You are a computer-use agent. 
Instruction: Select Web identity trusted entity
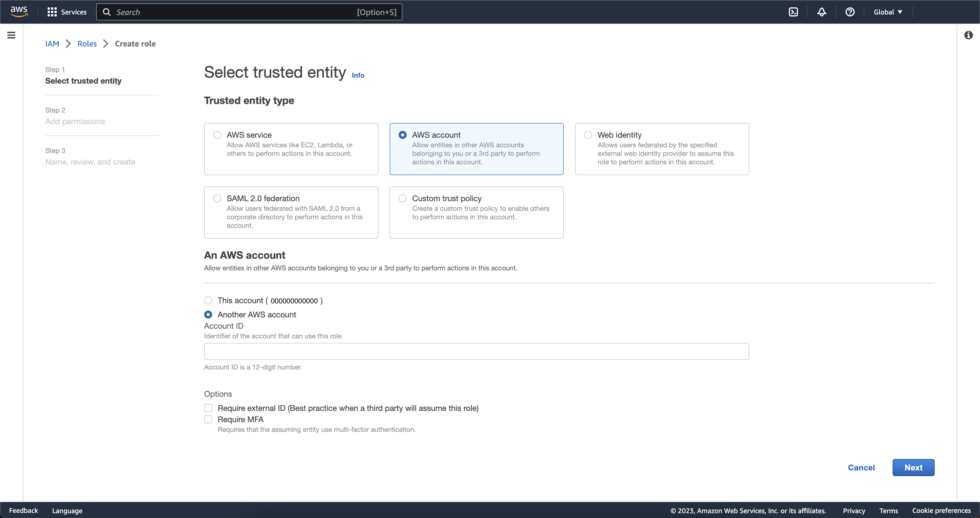pyautogui.click(x=662, y=149)
